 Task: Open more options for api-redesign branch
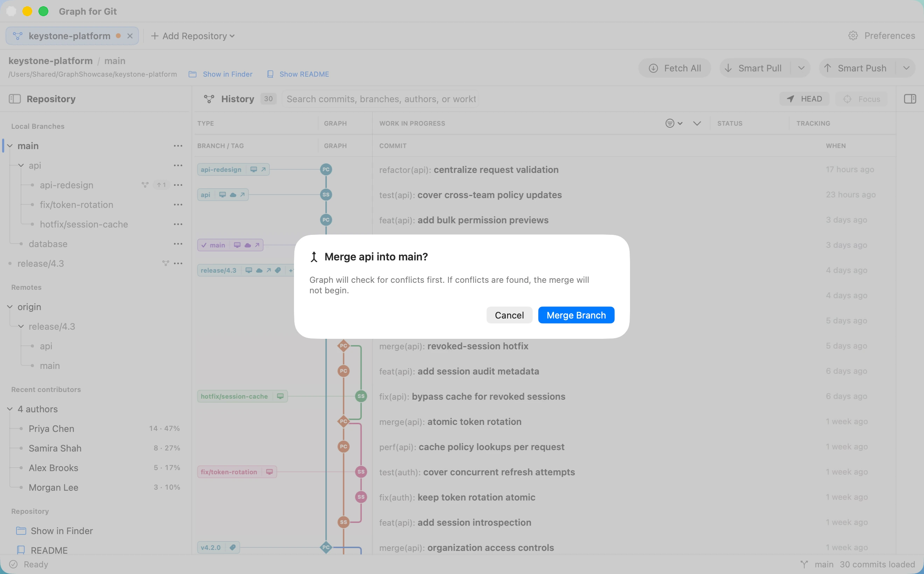click(x=178, y=185)
